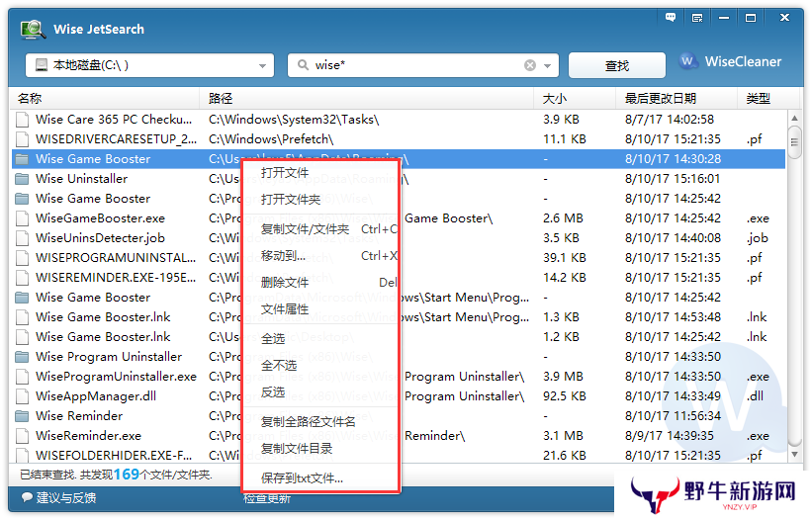The height and width of the screenshot is (520, 812).
Task: Select the WISEDRIVERCARESETUP_2... row
Action: pos(398,139)
